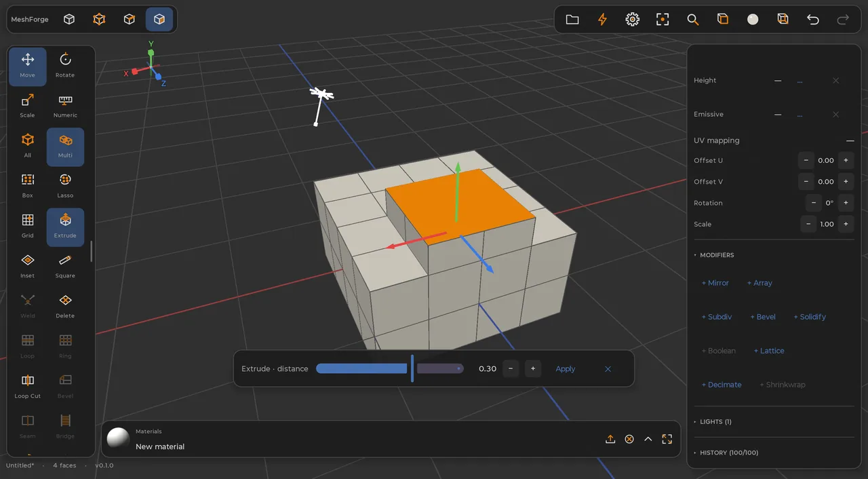Click the Bevel tool in left toolbar
This screenshot has width=868, height=479.
pyautogui.click(x=65, y=387)
